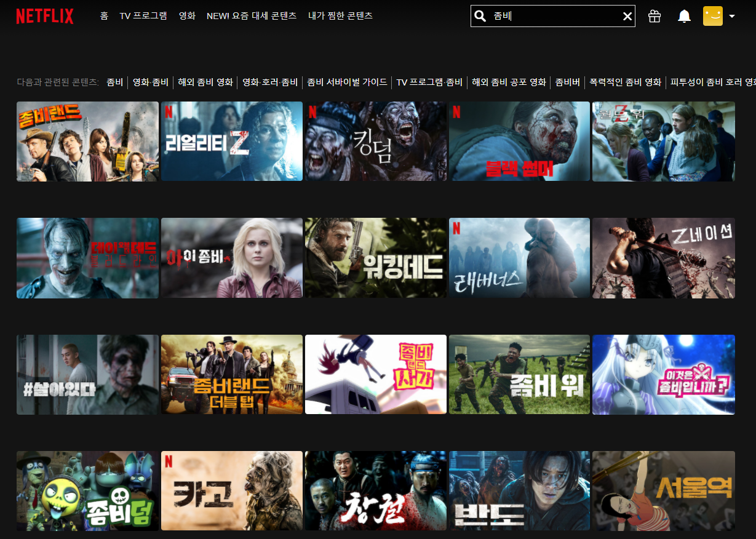Select the related tag 폭력적인 좀비 영화

(x=625, y=82)
